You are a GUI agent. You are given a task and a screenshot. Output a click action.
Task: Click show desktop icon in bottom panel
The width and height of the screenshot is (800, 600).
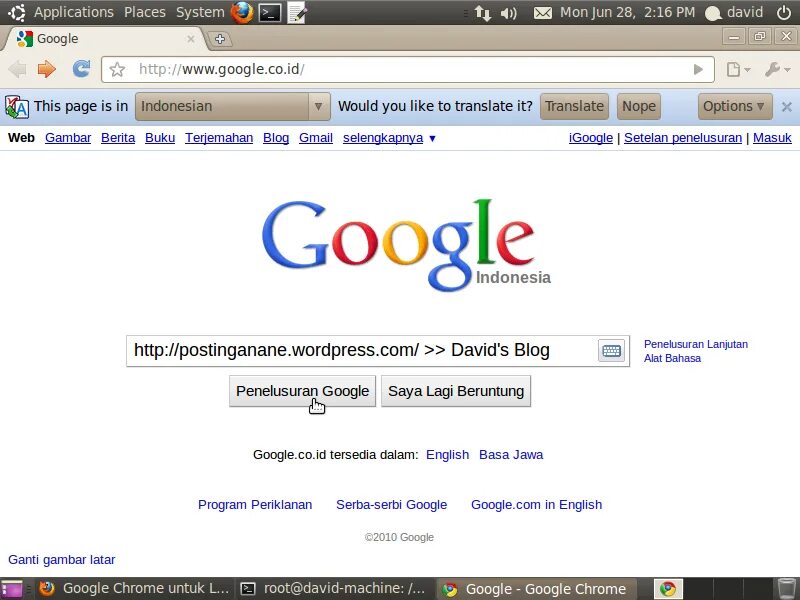pyautogui.click(x=13, y=589)
